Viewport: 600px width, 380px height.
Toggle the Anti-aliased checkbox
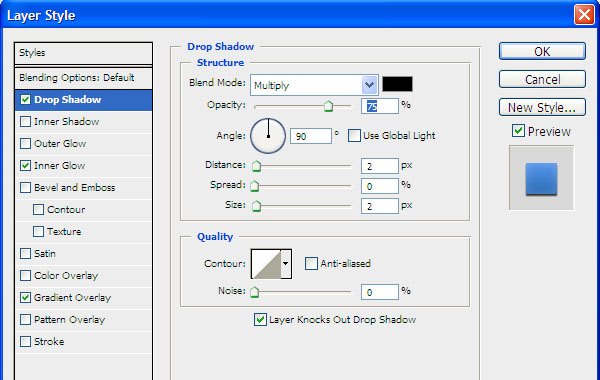coord(311,263)
